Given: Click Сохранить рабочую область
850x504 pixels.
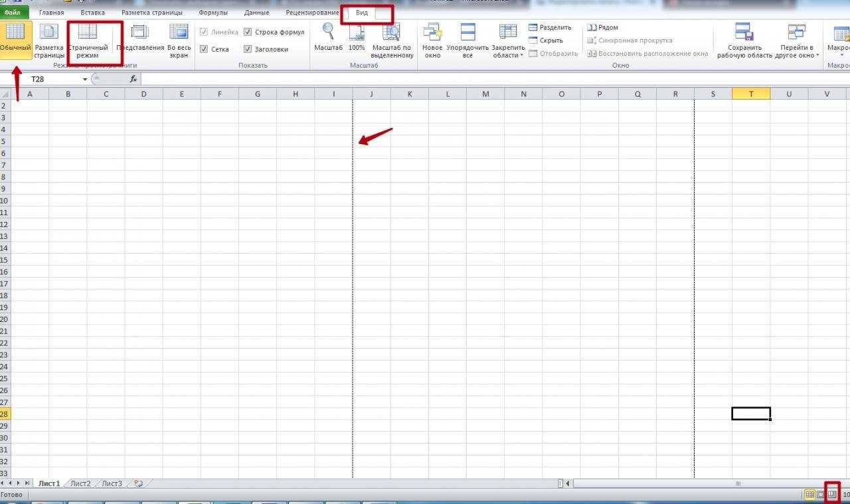Looking at the screenshot, I should point(744,40).
